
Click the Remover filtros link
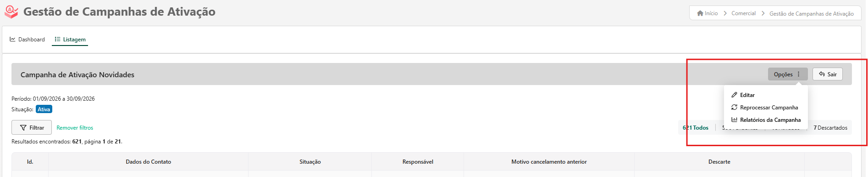coord(75,128)
